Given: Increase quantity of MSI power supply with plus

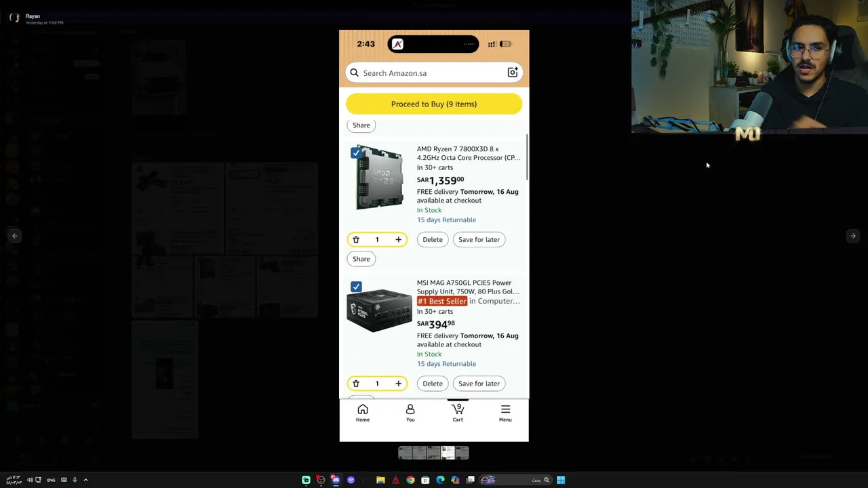Looking at the screenshot, I should (x=398, y=384).
